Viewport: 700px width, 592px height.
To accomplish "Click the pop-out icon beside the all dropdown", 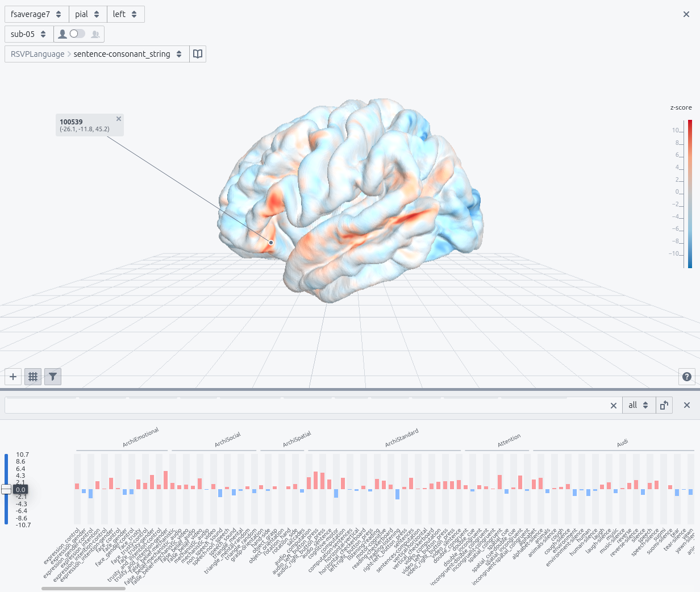I will pos(664,405).
